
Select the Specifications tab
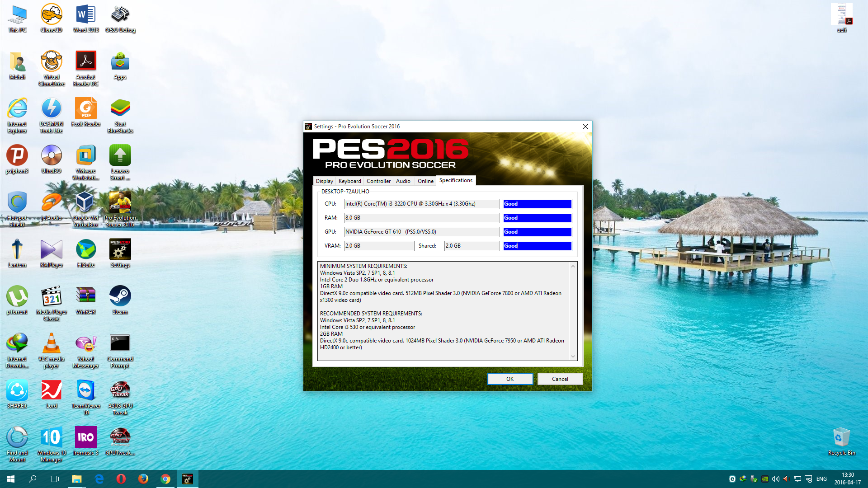[456, 180]
